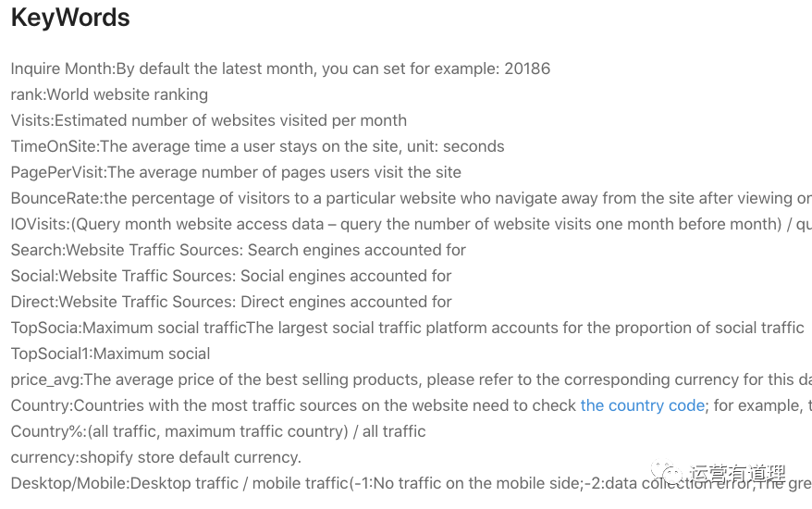Click the rank: World website ranking line
The height and width of the screenshot is (509, 812).
point(109,94)
